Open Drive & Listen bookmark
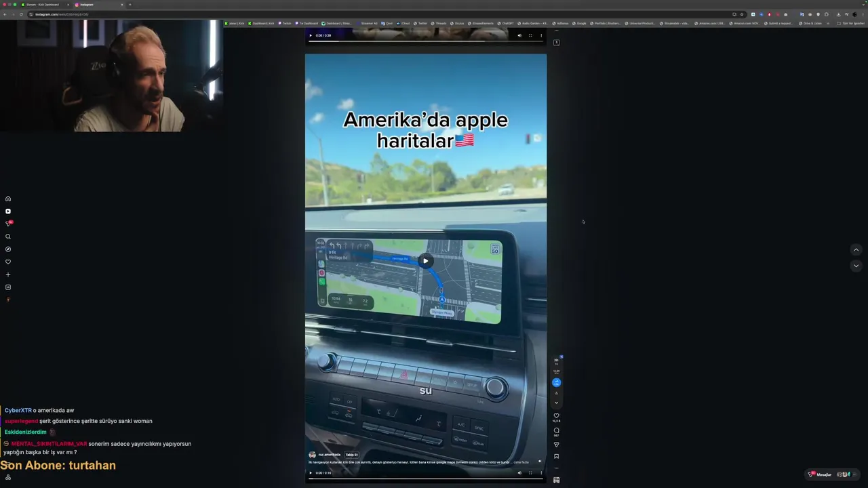Screen dimensions: 868x488 (x=811, y=23)
